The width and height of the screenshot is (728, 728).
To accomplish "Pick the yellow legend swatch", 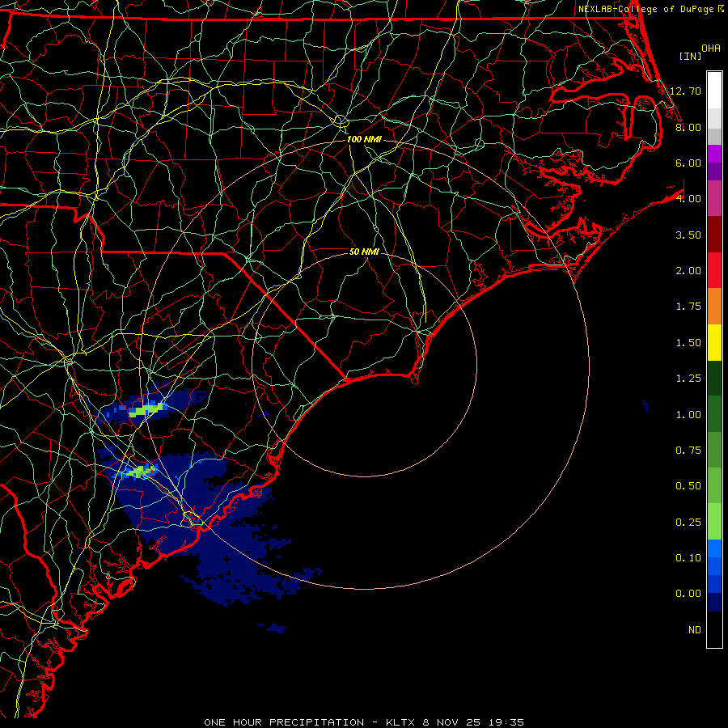I will click(x=714, y=342).
